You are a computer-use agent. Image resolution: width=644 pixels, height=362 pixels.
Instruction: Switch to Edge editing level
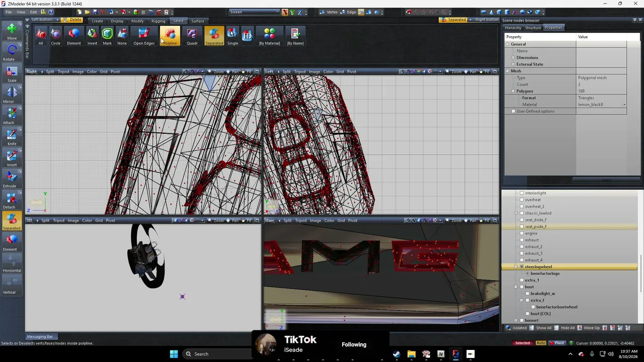[348, 12]
